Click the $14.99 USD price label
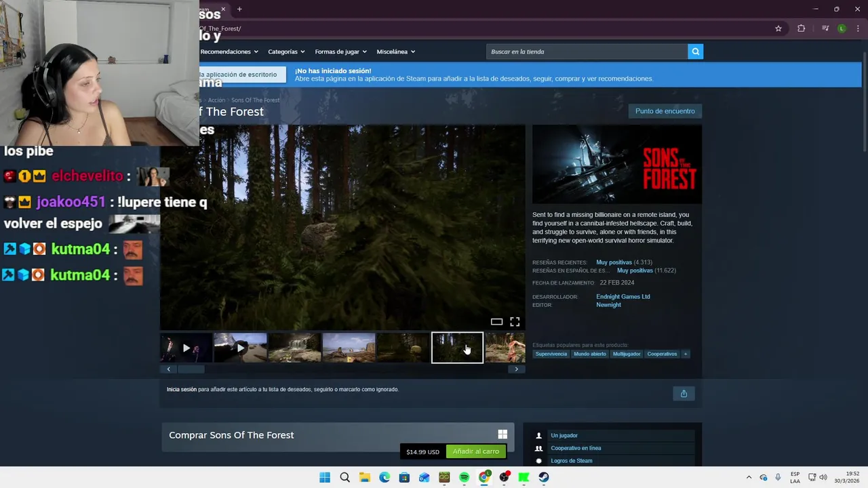Image resolution: width=868 pixels, height=488 pixels. click(x=422, y=452)
